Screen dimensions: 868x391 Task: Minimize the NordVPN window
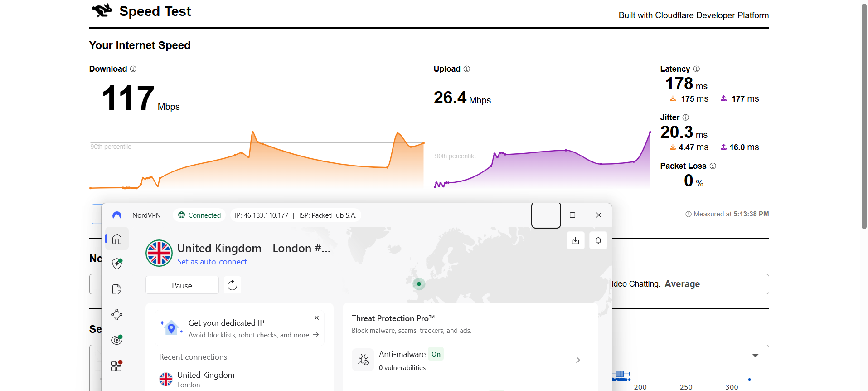pos(546,215)
